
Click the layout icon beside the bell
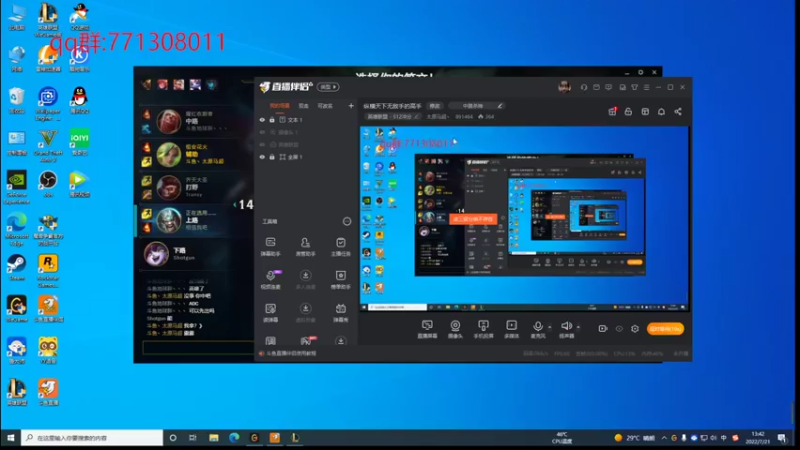pos(645,111)
